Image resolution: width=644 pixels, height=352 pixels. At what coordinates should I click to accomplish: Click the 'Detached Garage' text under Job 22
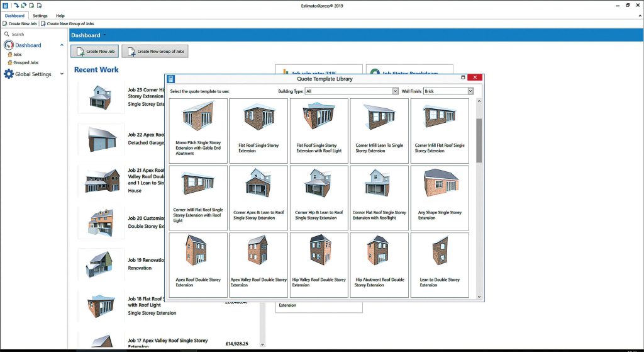tap(145, 143)
